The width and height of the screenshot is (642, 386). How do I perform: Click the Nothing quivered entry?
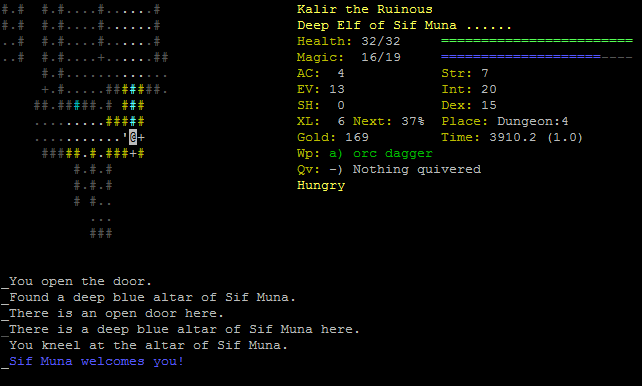pyautogui.click(x=417, y=169)
